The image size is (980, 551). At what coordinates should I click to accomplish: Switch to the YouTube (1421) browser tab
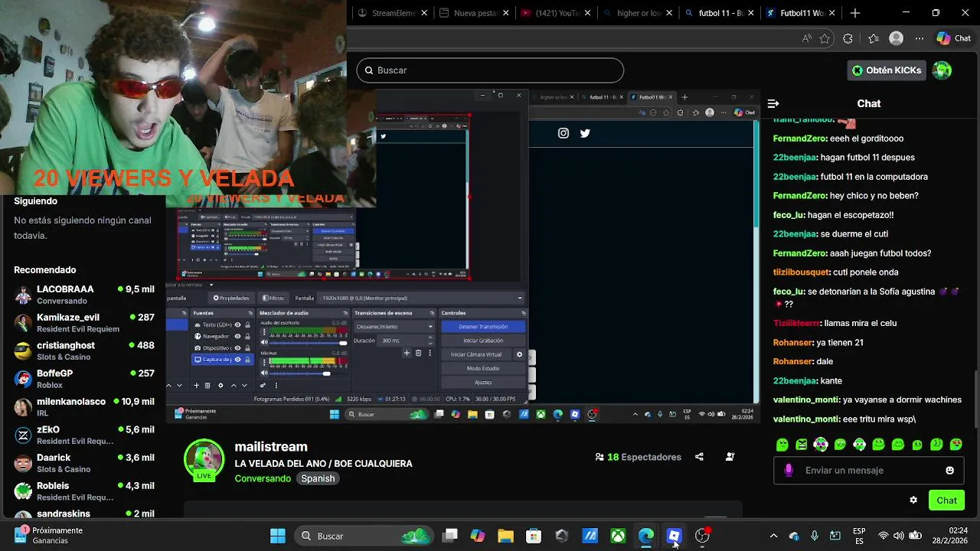pos(556,13)
